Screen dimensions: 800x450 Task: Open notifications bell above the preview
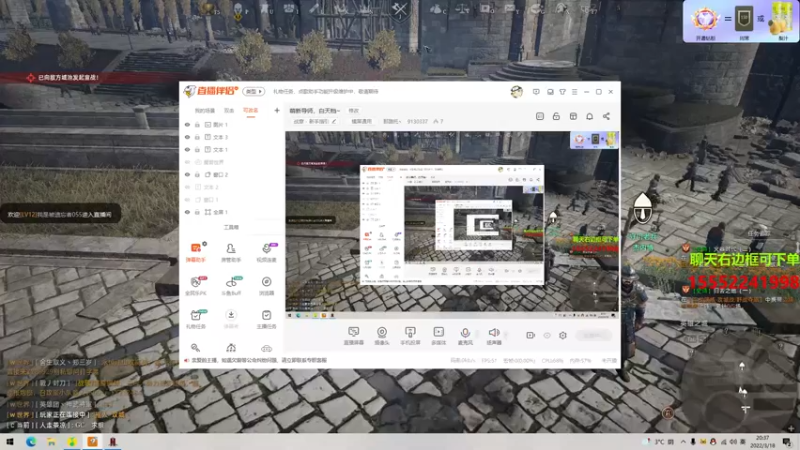click(x=589, y=116)
